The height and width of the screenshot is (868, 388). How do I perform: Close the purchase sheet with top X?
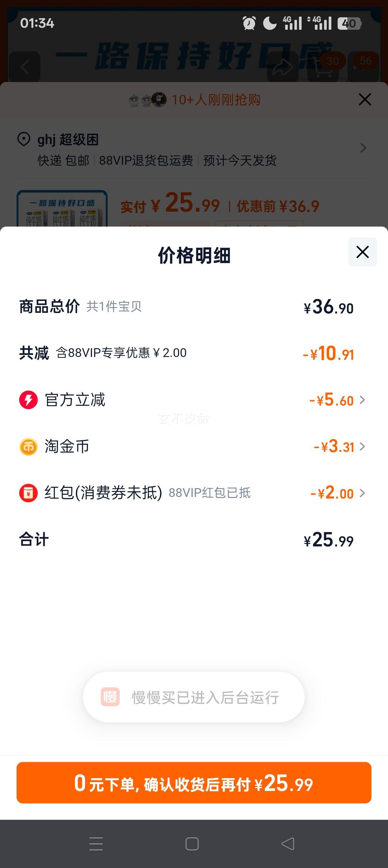pyautogui.click(x=365, y=99)
